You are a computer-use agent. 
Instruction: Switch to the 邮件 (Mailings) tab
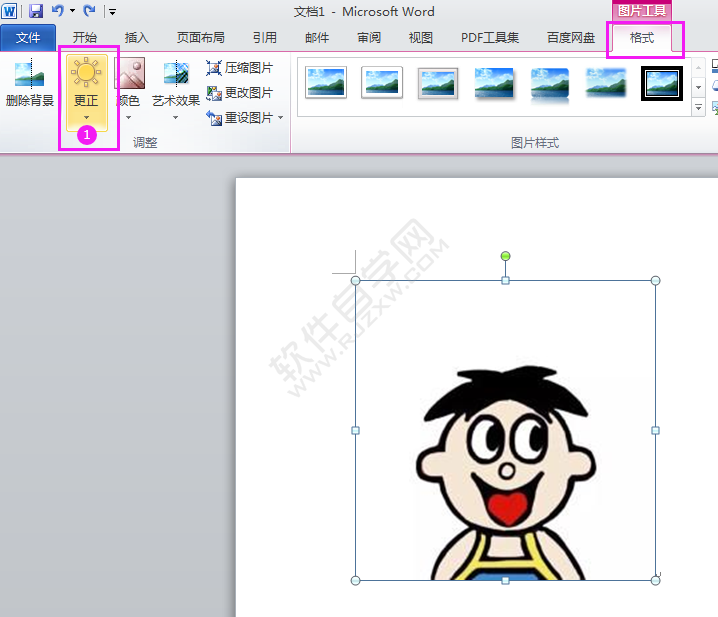coord(317,38)
